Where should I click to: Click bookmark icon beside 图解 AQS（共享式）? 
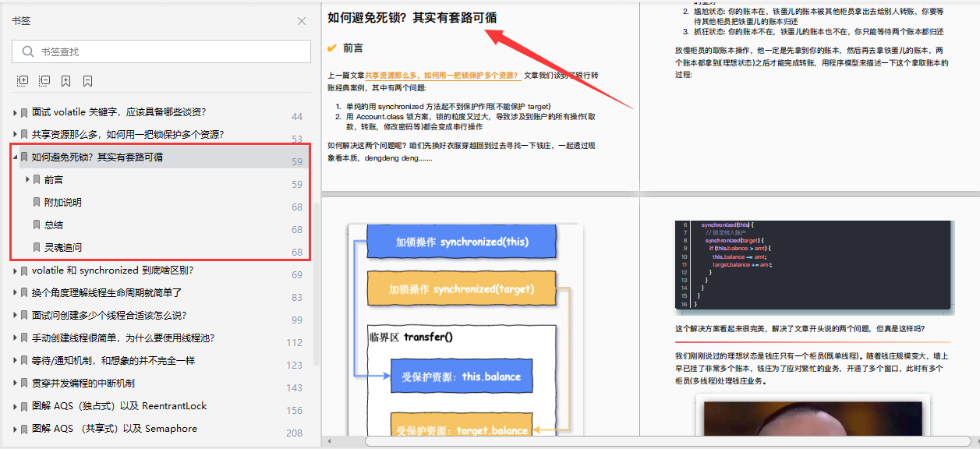(x=24, y=429)
